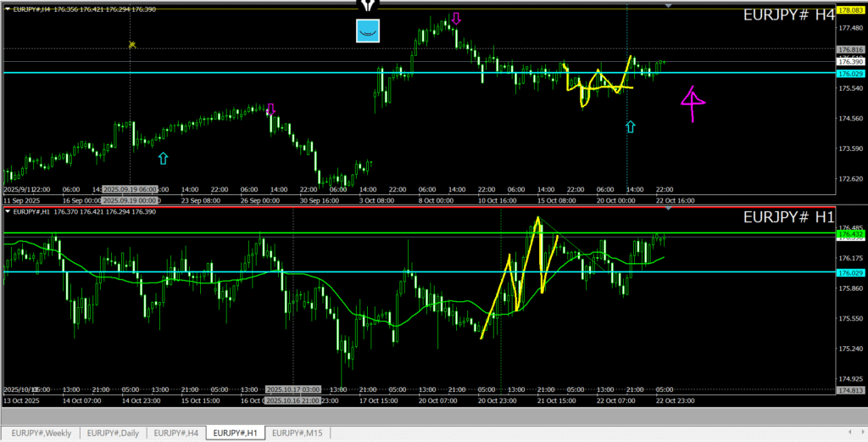
Task: Select the EURJPY#,H4 tab at the bottom
Action: (176, 434)
